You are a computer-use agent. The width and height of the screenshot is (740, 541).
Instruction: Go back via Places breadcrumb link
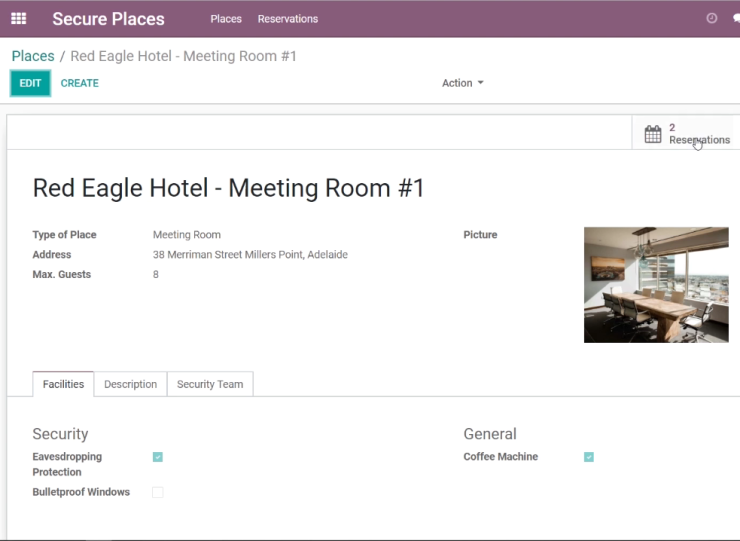pyautogui.click(x=33, y=56)
